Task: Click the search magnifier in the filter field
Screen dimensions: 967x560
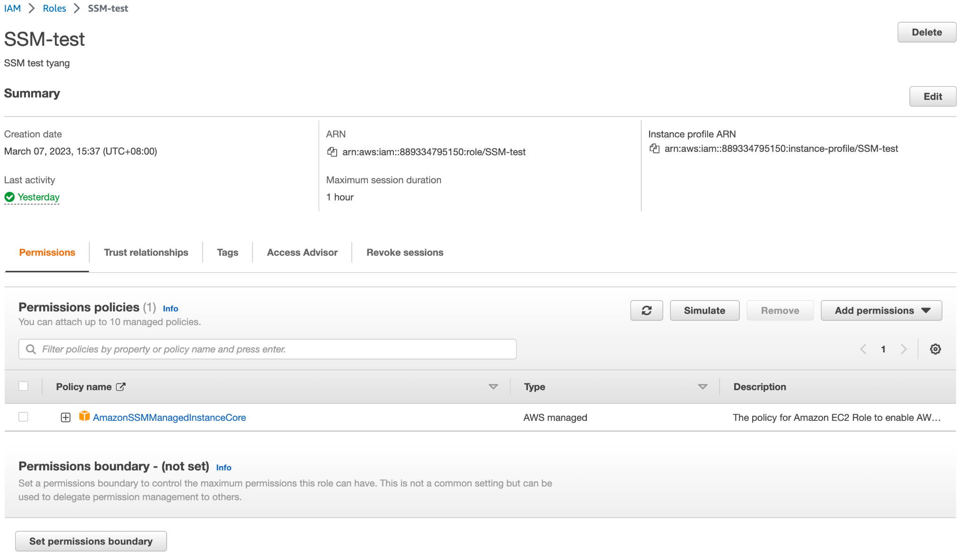Action: (31, 349)
